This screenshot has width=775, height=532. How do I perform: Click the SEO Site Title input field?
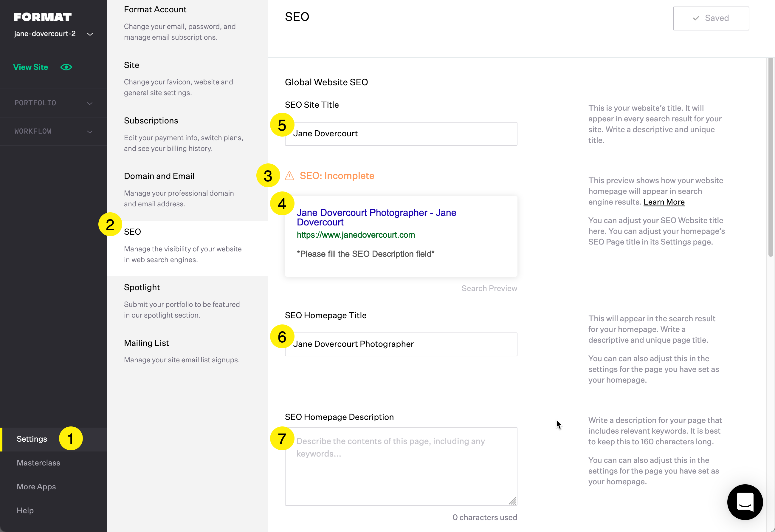pos(401,133)
